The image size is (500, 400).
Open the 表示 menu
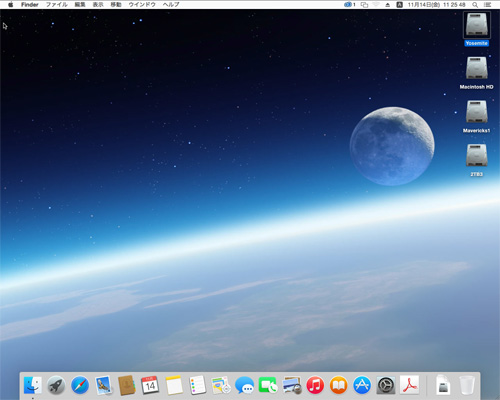pos(98,5)
